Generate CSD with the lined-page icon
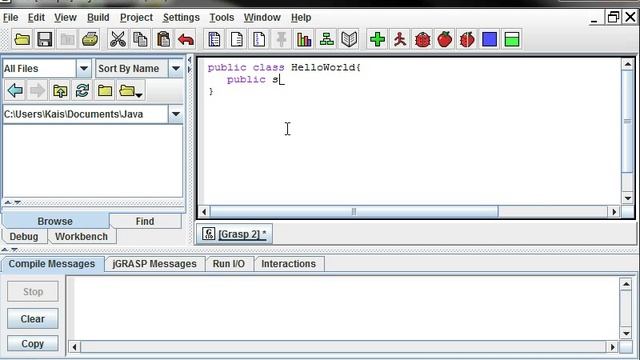Image resolution: width=640 pixels, height=360 pixels. click(214, 40)
